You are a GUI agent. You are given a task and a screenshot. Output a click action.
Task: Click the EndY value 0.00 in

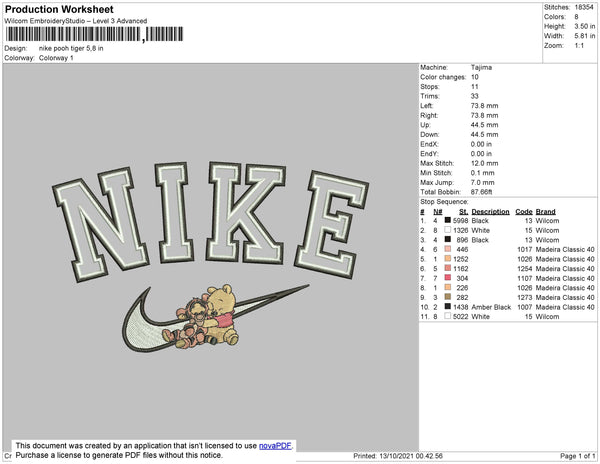tap(481, 153)
